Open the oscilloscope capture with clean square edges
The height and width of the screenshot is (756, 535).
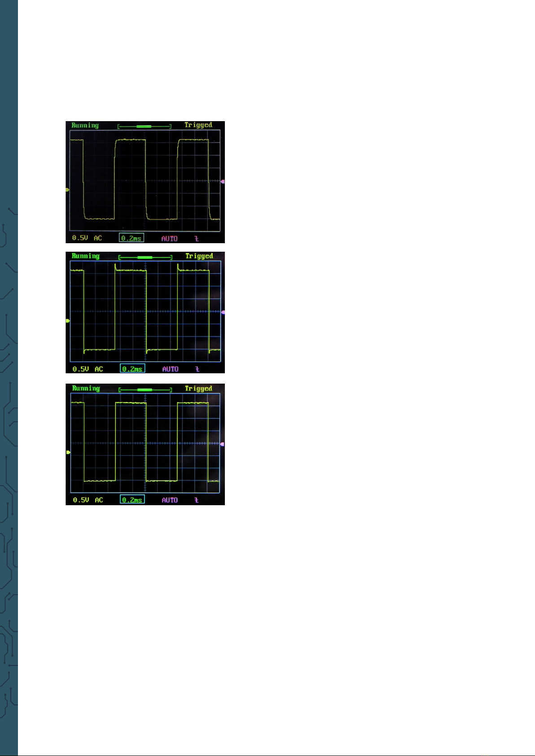pos(145,444)
